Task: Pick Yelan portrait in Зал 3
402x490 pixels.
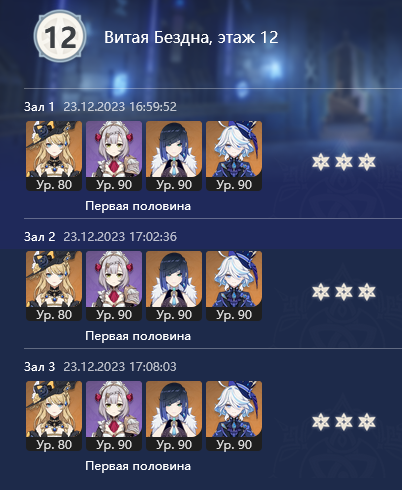Action: (x=174, y=416)
